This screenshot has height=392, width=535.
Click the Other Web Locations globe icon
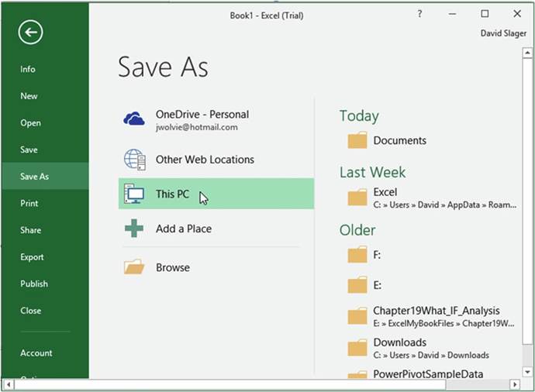pos(134,160)
